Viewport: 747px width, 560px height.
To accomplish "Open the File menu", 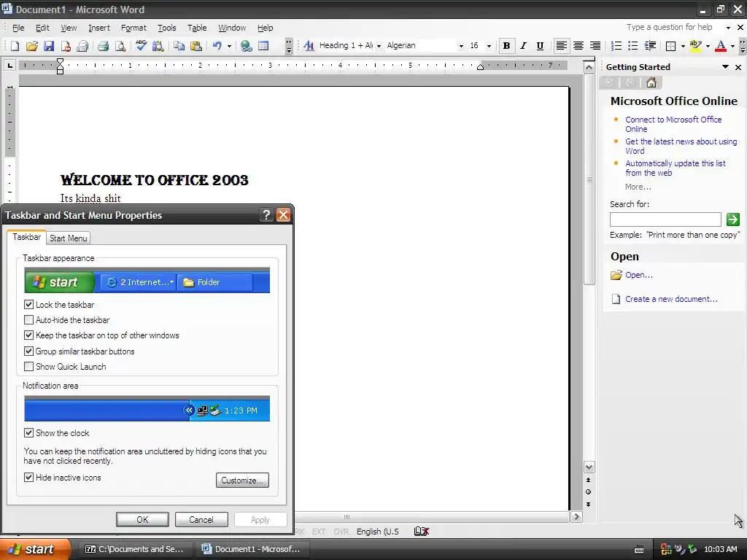I will tap(18, 28).
